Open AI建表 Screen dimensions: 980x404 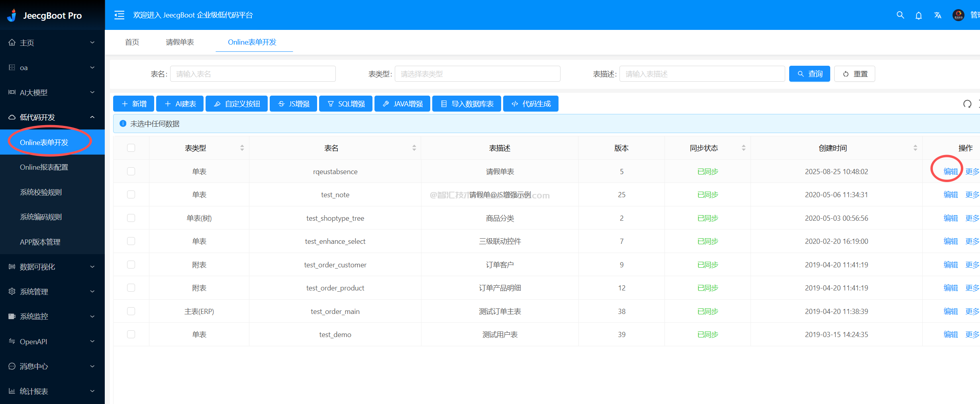click(x=180, y=104)
